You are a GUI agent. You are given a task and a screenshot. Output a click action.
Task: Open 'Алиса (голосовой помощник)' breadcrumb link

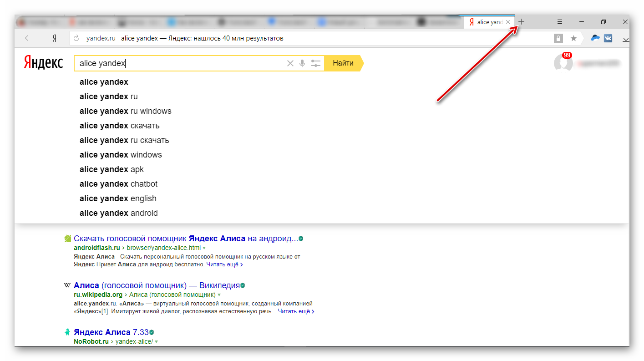tap(172, 295)
